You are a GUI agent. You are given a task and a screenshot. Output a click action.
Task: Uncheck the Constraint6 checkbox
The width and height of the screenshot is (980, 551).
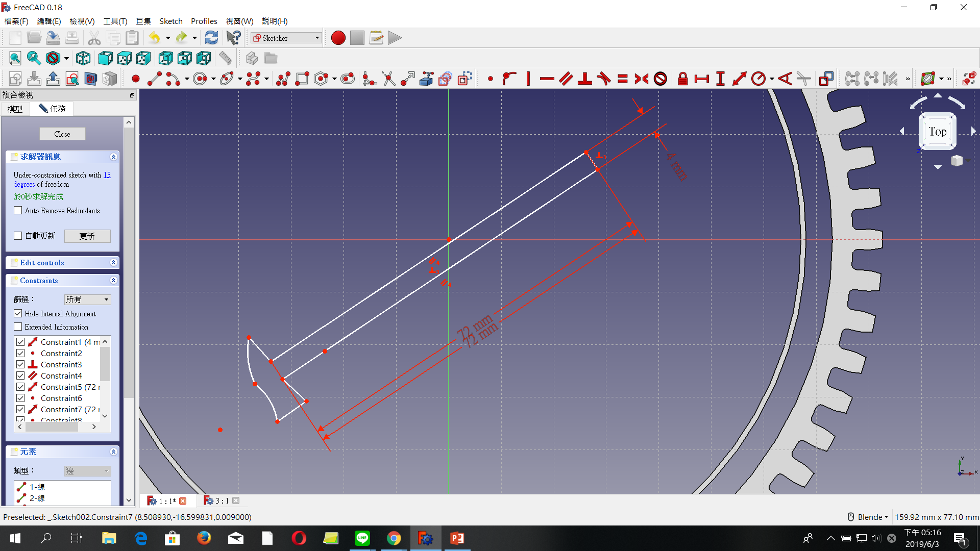tap(20, 398)
